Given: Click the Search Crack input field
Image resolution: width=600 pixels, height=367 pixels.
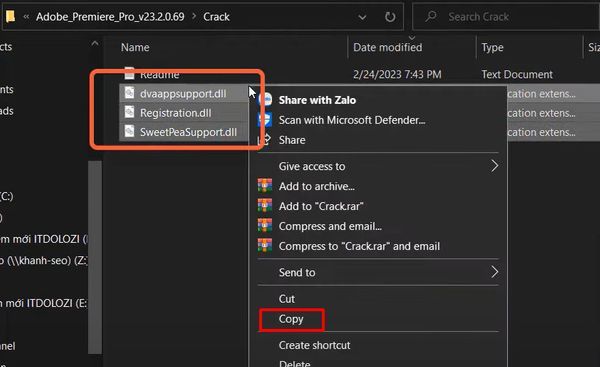Looking at the screenshot, I should click(506, 17).
